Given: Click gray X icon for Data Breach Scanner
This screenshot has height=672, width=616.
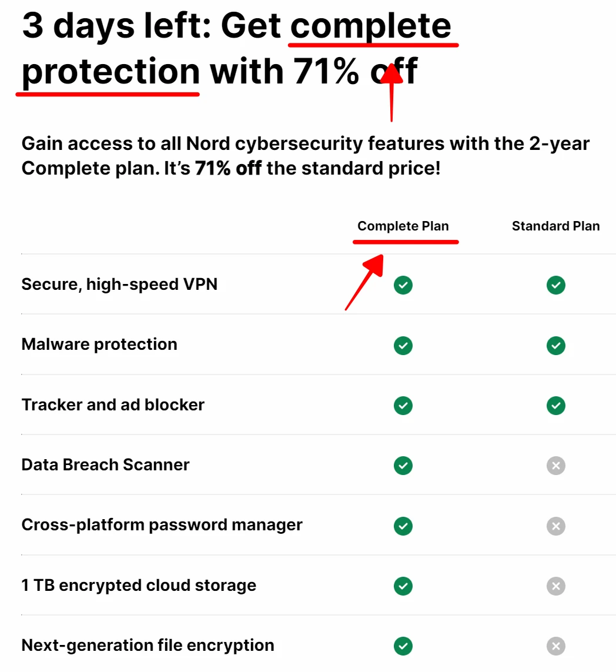Looking at the screenshot, I should point(555,466).
